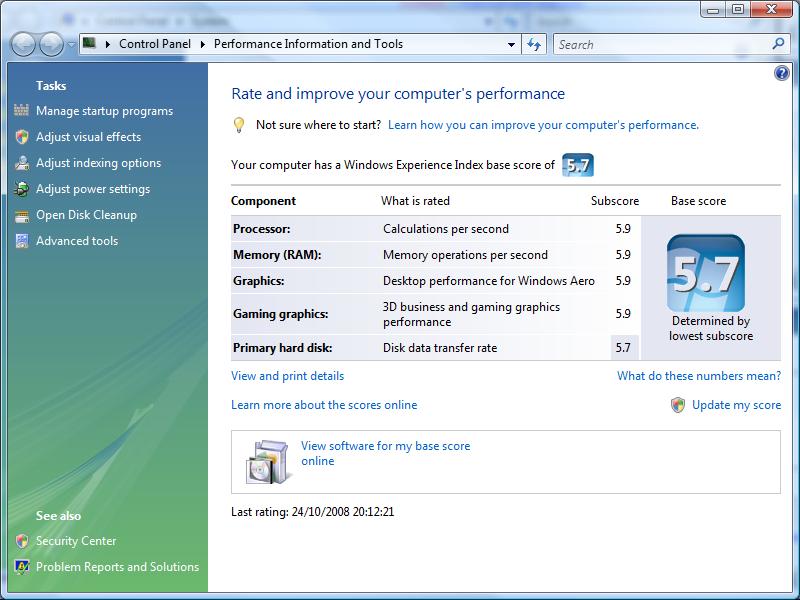Click large 5.7 base score emblem
This screenshot has height=600, width=800.
[706, 273]
